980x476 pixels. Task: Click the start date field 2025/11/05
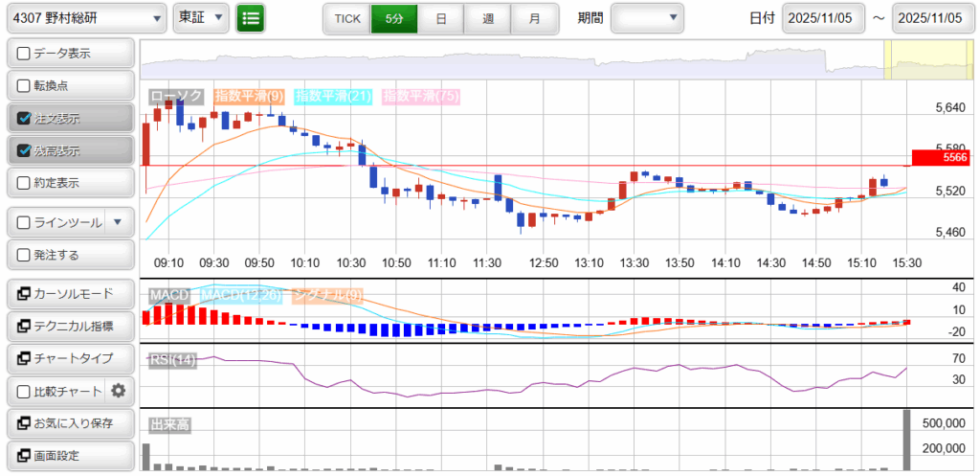pos(823,18)
